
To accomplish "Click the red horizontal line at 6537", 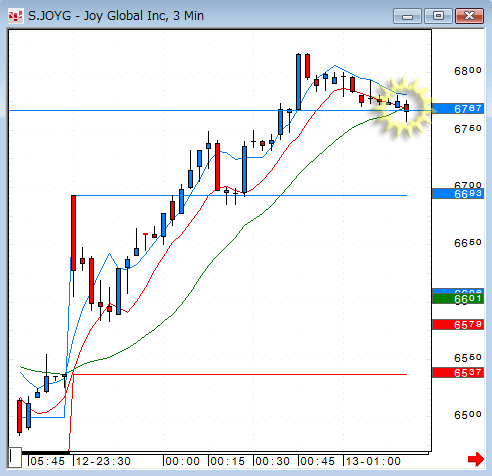I will [239, 374].
